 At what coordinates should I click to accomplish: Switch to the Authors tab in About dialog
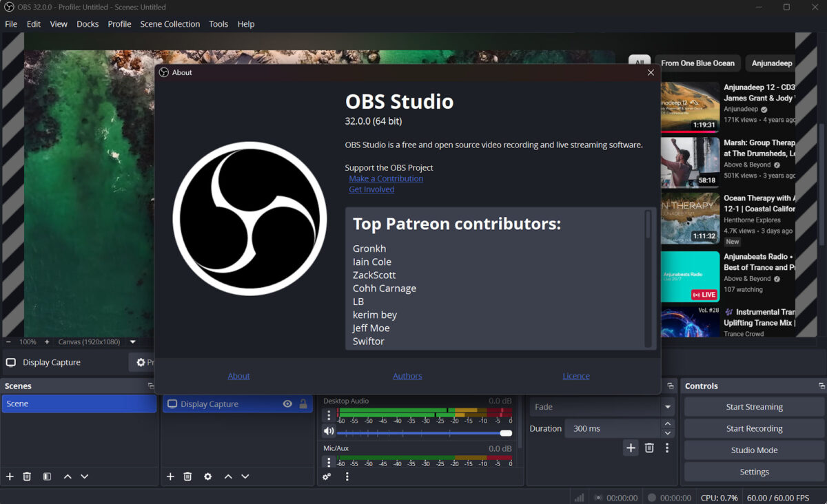(x=407, y=375)
